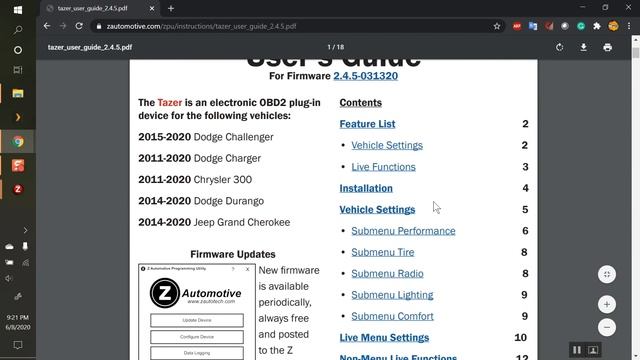This screenshot has height=360, width=640.
Task: Open the Windows notification center
Action: pyautogui.click(x=18, y=345)
